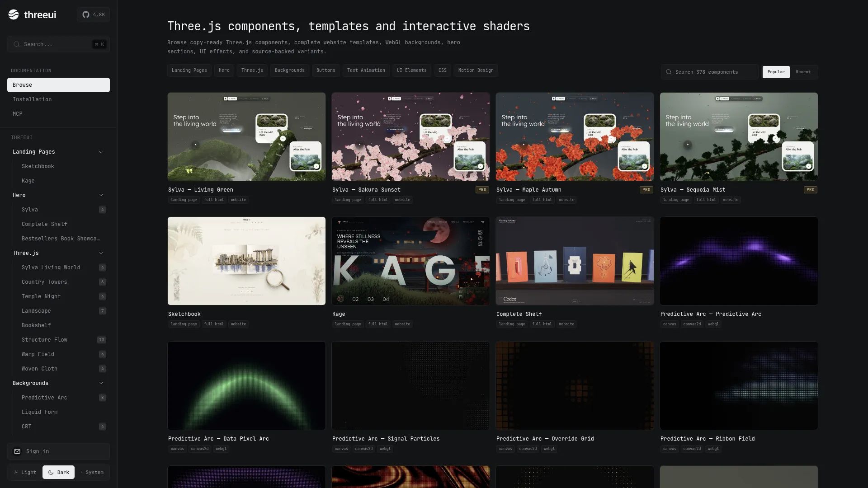Filter by Text Animation category

(x=366, y=70)
